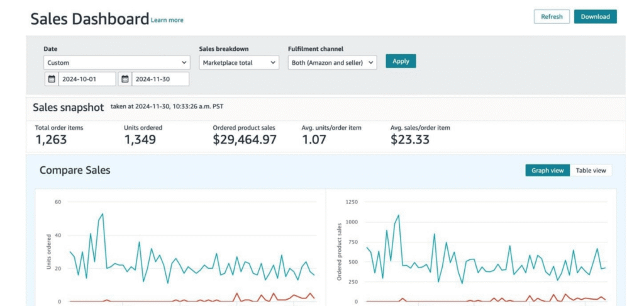Viewport: 644px width, 306px height.
Task: Click the units ordered peak on teal line
Action: click(x=103, y=214)
